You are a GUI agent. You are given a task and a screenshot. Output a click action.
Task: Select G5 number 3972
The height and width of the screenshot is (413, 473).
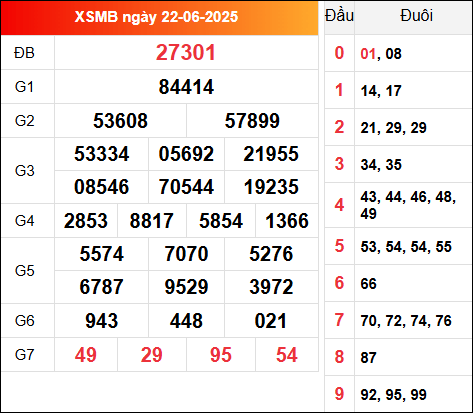coord(271,287)
